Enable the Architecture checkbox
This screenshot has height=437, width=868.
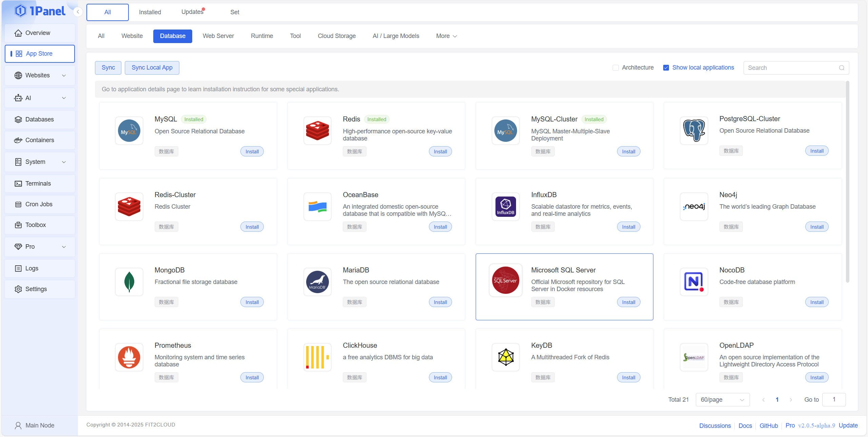(x=616, y=68)
